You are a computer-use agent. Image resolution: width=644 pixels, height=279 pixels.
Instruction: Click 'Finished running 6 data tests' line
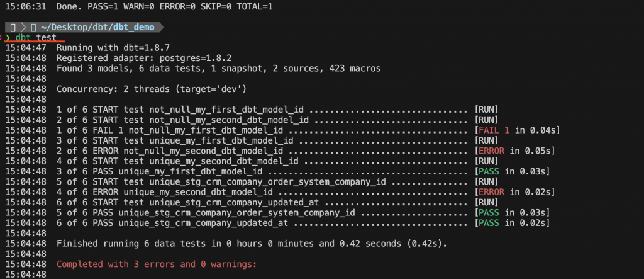252,244
